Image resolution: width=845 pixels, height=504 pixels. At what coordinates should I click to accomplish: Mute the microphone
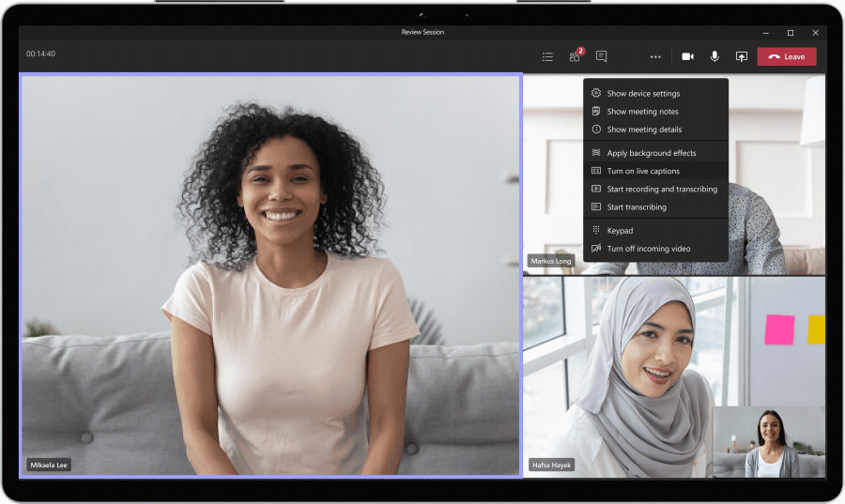pyautogui.click(x=714, y=56)
